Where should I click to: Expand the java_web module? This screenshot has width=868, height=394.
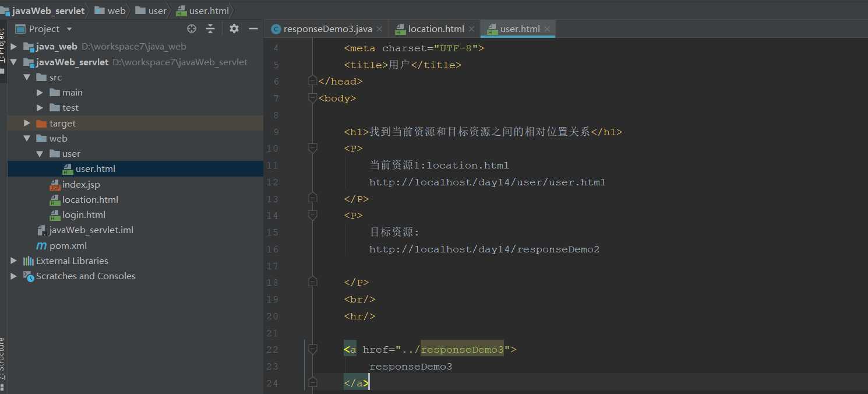coord(14,47)
